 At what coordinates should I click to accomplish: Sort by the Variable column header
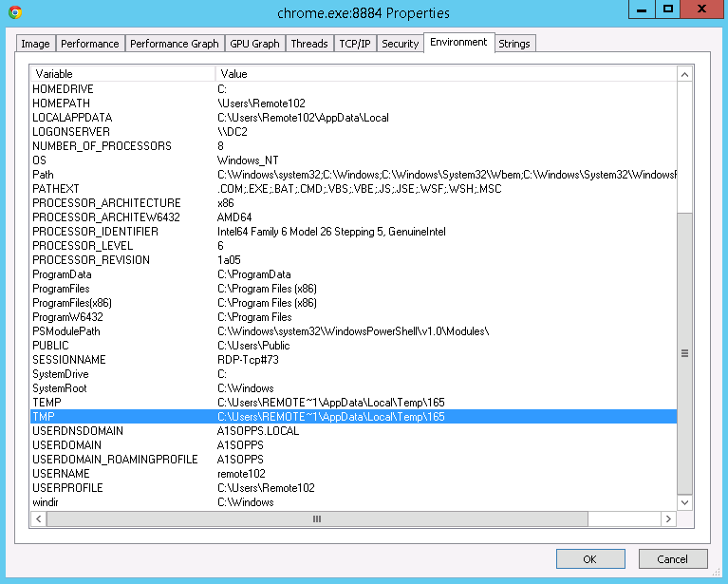(x=123, y=74)
